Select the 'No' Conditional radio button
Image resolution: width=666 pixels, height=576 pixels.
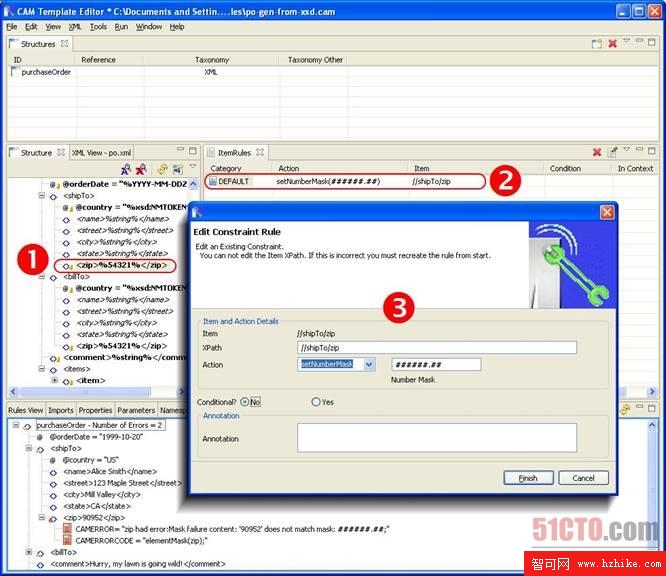coord(245,402)
